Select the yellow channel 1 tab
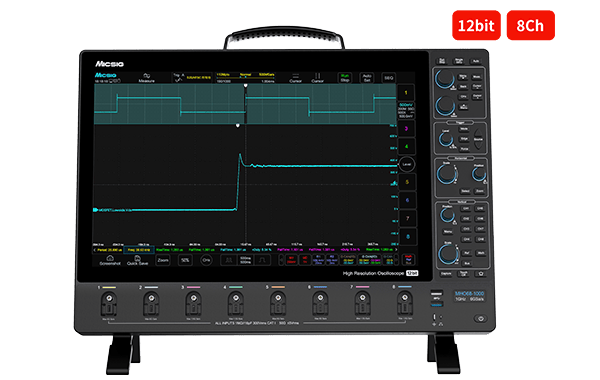 coord(406,93)
